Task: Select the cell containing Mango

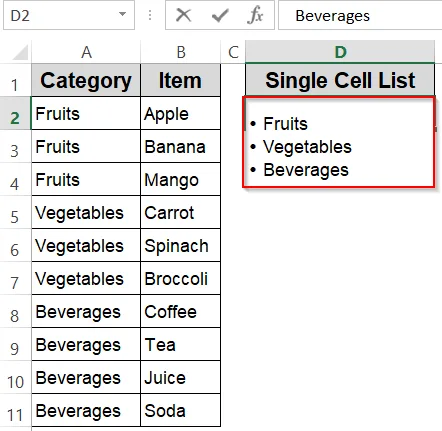Action: point(181,179)
